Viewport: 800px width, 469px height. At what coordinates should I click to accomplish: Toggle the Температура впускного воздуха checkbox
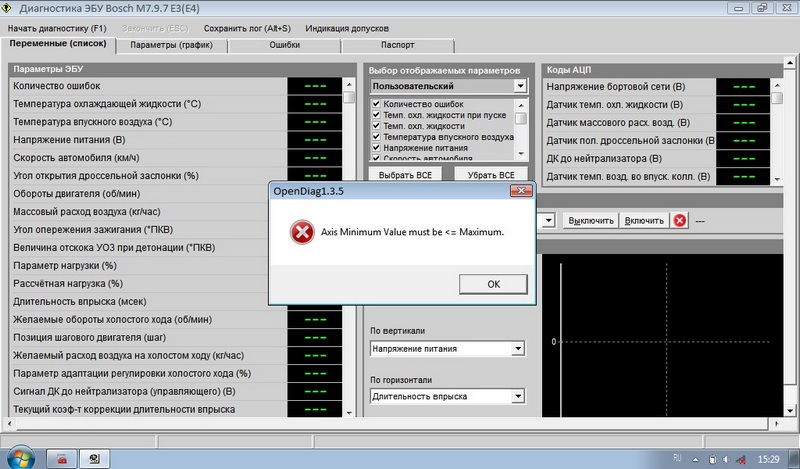click(x=376, y=137)
